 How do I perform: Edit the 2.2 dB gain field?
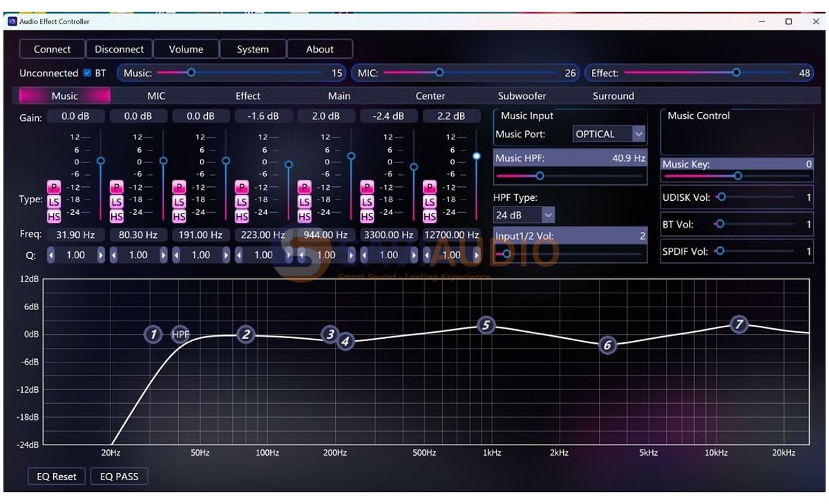451,116
